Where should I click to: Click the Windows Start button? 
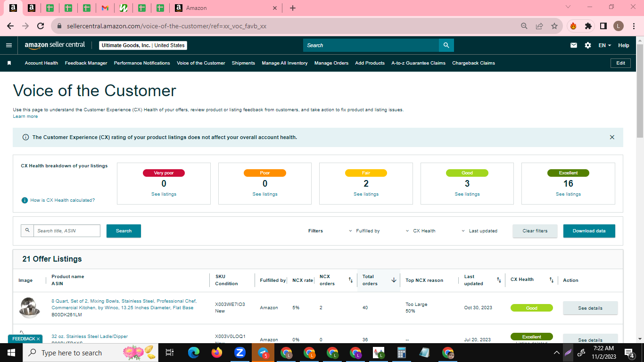tap(11, 353)
